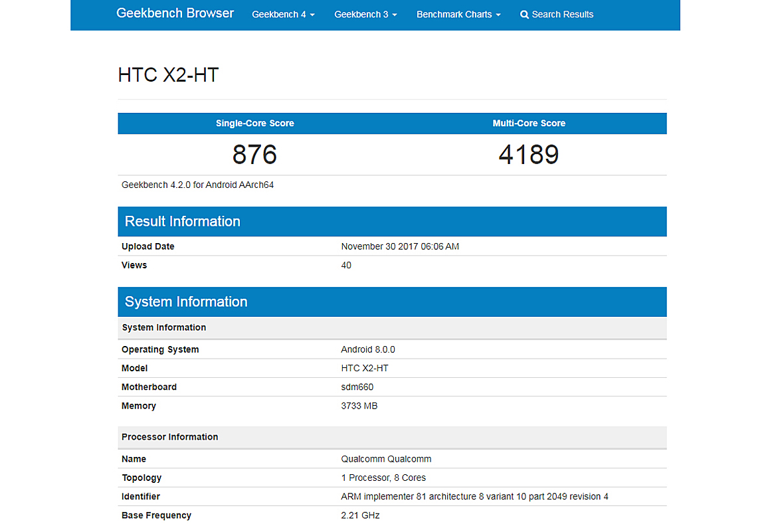The image size is (764, 532).
Task: Select the ARM implementer identifier text
Action: [x=474, y=497]
